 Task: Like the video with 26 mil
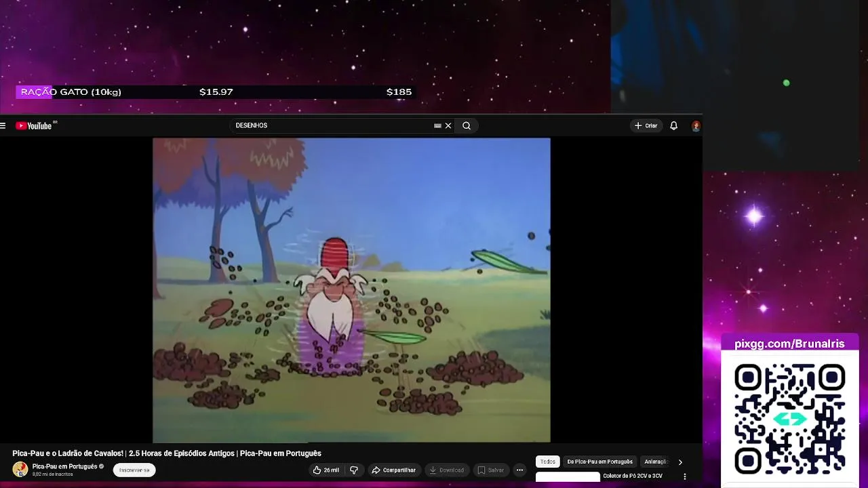pos(326,470)
